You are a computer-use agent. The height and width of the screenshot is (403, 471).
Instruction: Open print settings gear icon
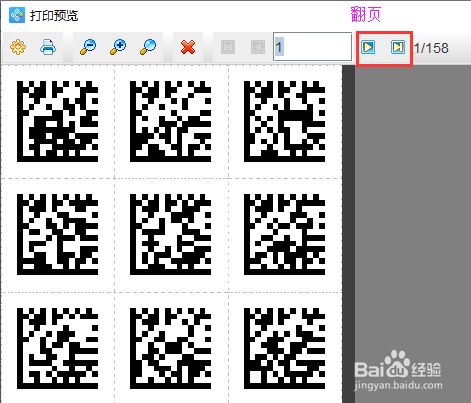click(x=18, y=47)
